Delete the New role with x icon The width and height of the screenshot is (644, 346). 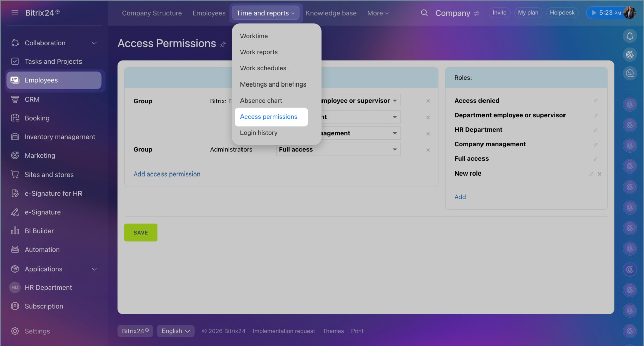[599, 174]
